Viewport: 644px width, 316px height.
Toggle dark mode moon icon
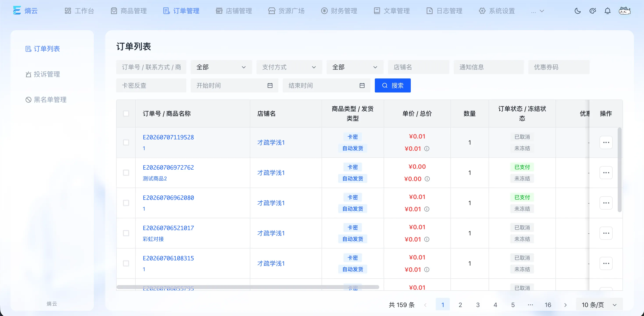[x=578, y=11]
